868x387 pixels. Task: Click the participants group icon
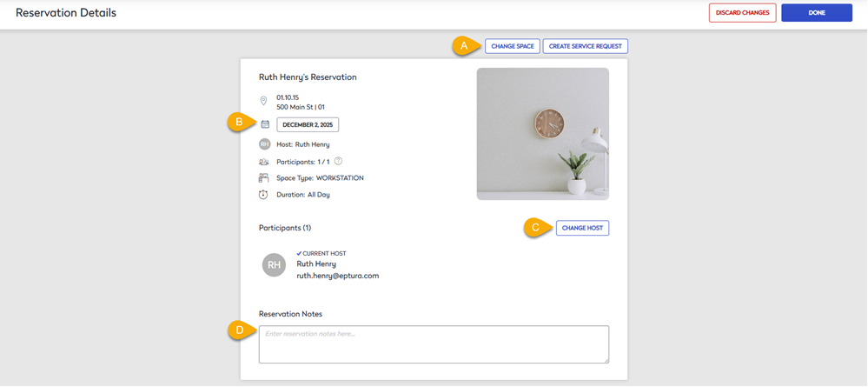[264, 161]
